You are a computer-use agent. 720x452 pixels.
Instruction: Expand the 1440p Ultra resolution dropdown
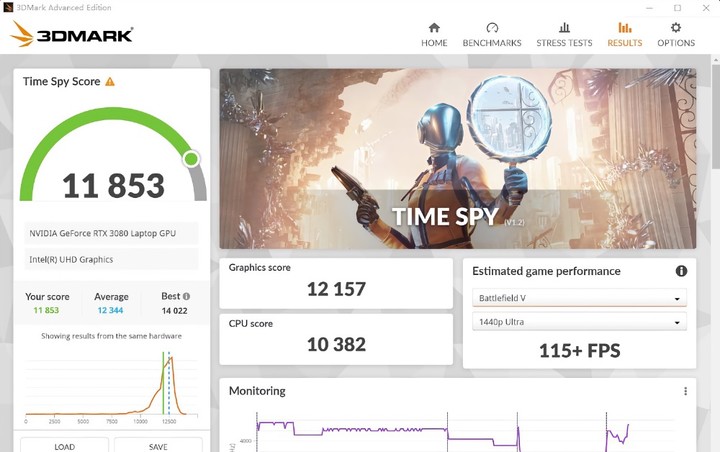click(x=579, y=323)
